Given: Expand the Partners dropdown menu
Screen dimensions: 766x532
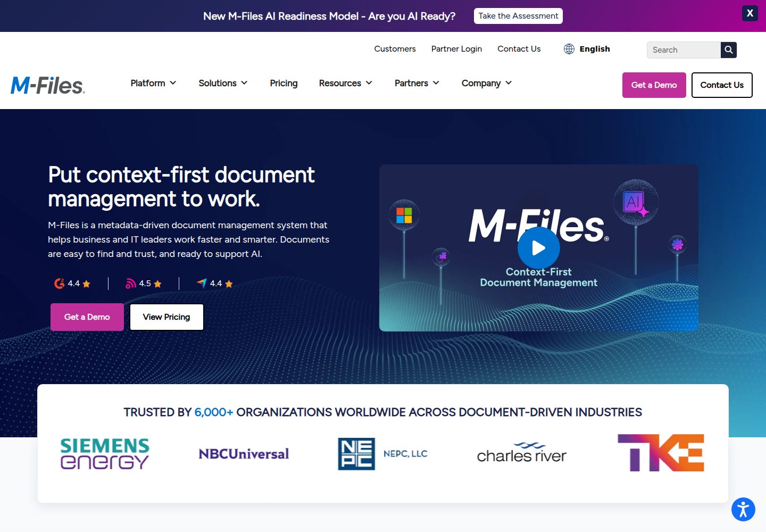Looking at the screenshot, I should 417,83.
